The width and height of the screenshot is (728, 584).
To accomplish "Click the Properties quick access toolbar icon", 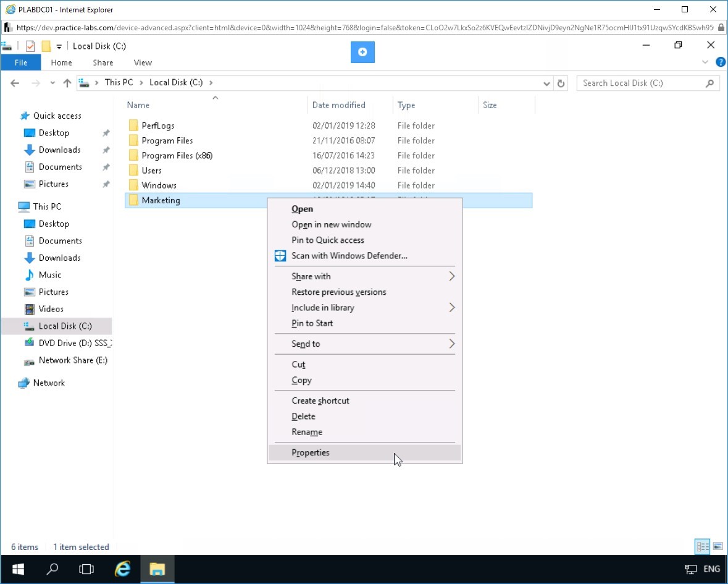I will click(30, 46).
